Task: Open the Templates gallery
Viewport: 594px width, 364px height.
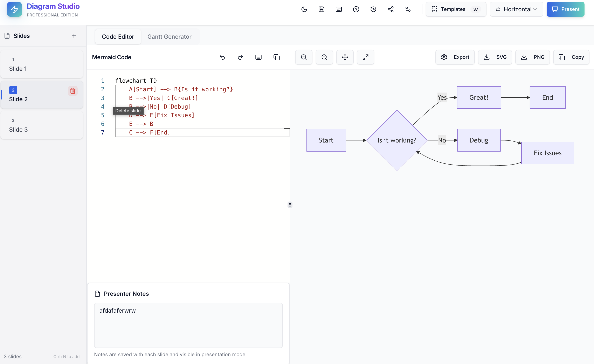Action: point(455,9)
